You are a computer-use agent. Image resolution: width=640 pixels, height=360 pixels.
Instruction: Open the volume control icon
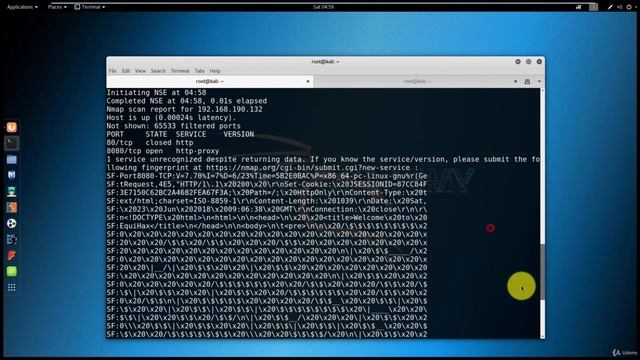pyautogui.click(x=620, y=7)
